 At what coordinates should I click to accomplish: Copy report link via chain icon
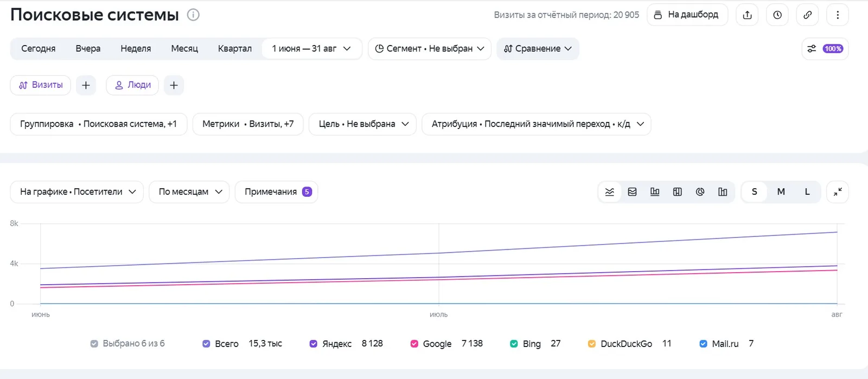click(x=807, y=15)
